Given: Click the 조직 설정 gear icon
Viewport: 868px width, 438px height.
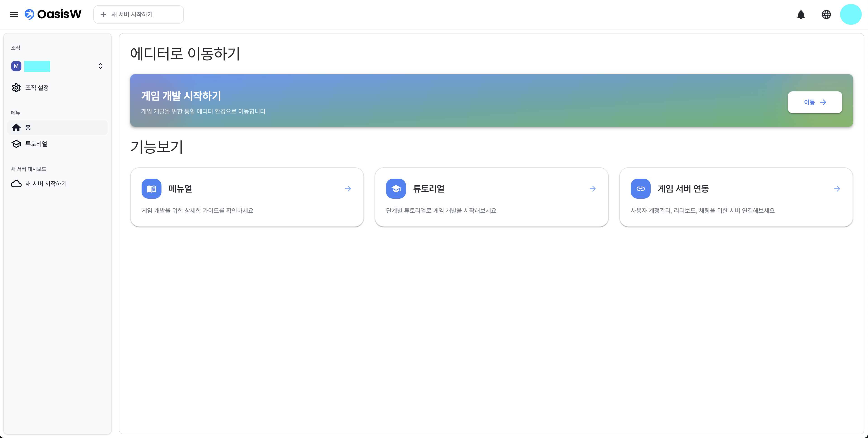Looking at the screenshot, I should [16, 88].
